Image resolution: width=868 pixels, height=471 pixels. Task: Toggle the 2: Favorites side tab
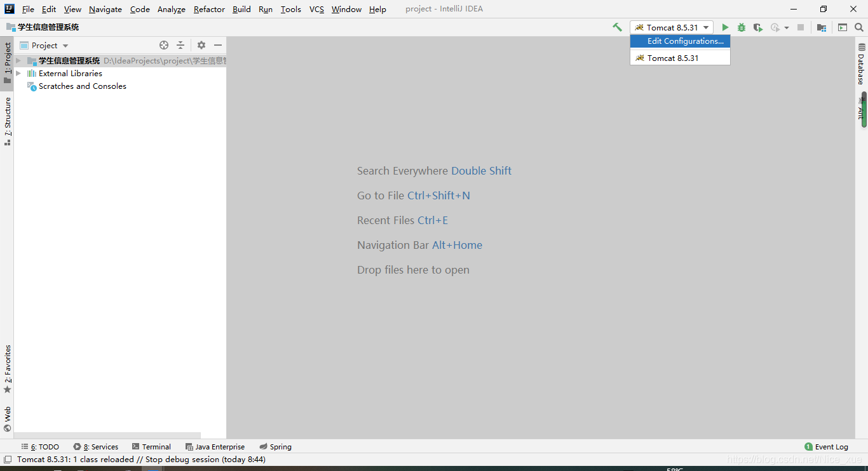tap(8, 369)
